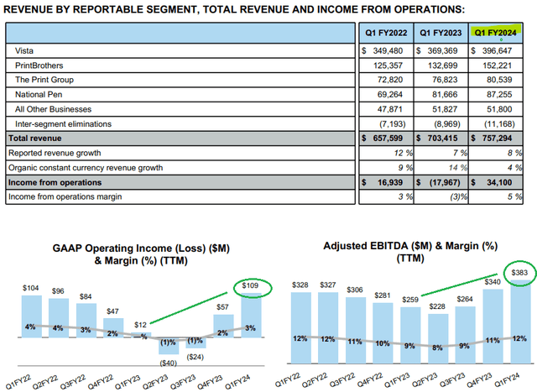Click income from operations value 34,100

(x=499, y=182)
